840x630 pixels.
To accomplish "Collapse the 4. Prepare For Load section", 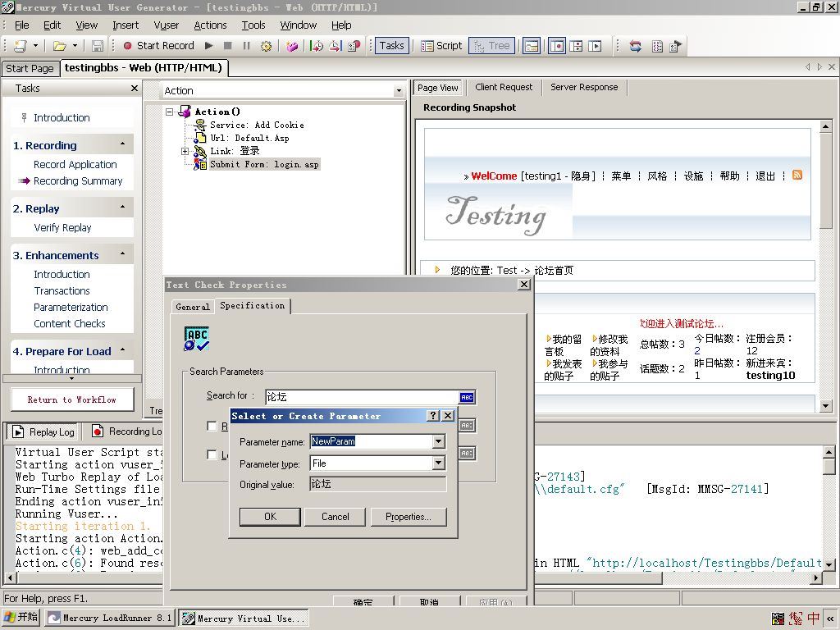I will pos(123,350).
